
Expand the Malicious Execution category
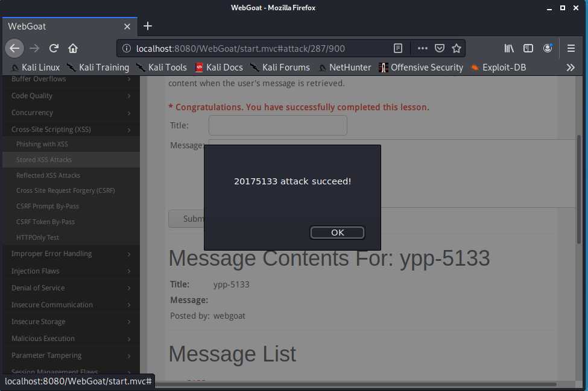[71, 339]
